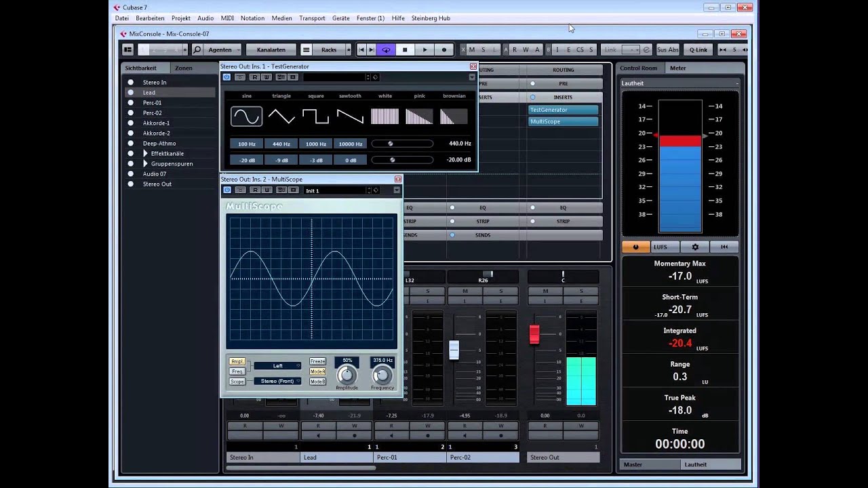Select the pink noise icon
868x488 pixels.
pyautogui.click(x=419, y=117)
